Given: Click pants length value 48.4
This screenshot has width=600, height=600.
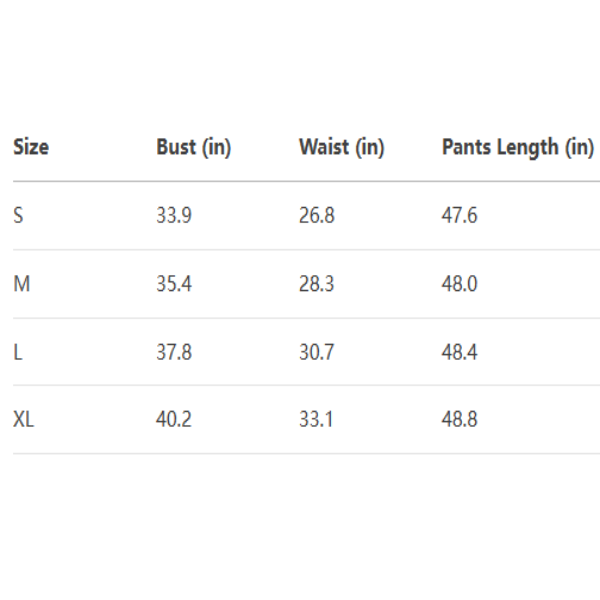Looking at the screenshot, I should click(x=460, y=352).
